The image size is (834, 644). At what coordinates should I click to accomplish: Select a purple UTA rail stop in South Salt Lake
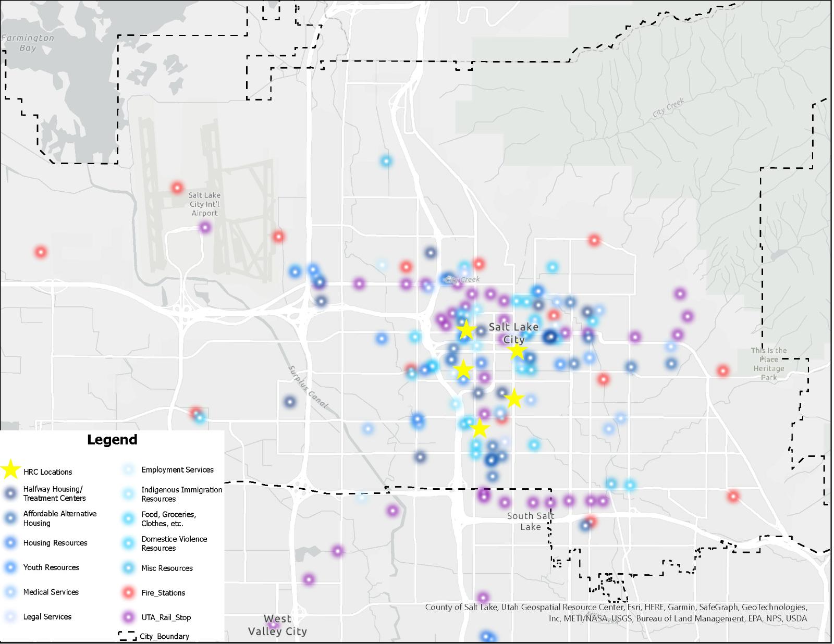click(x=533, y=502)
